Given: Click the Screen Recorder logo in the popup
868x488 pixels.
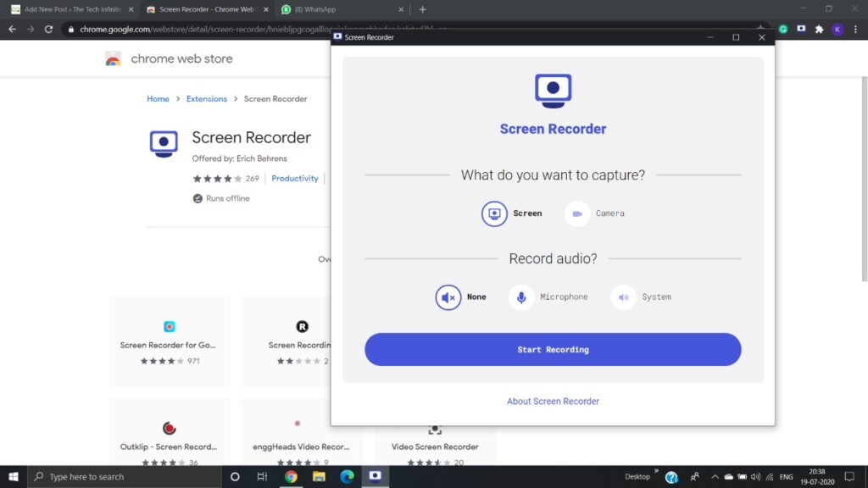Looking at the screenshot, I should click(553, 91).
